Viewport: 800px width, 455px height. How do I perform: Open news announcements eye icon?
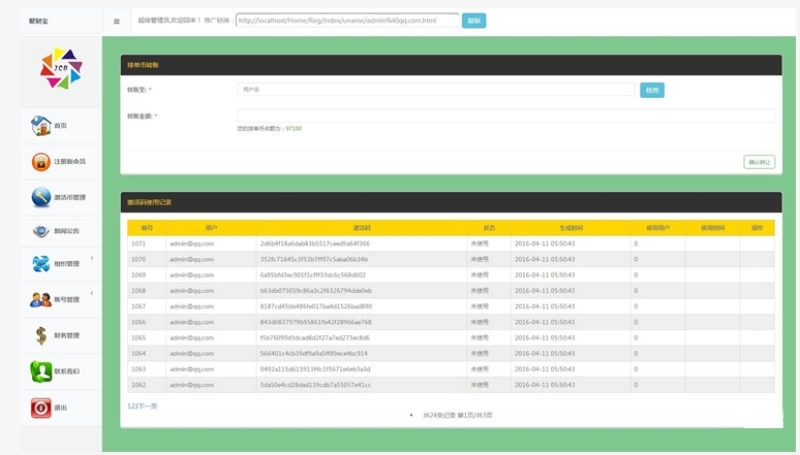point(41,231)
